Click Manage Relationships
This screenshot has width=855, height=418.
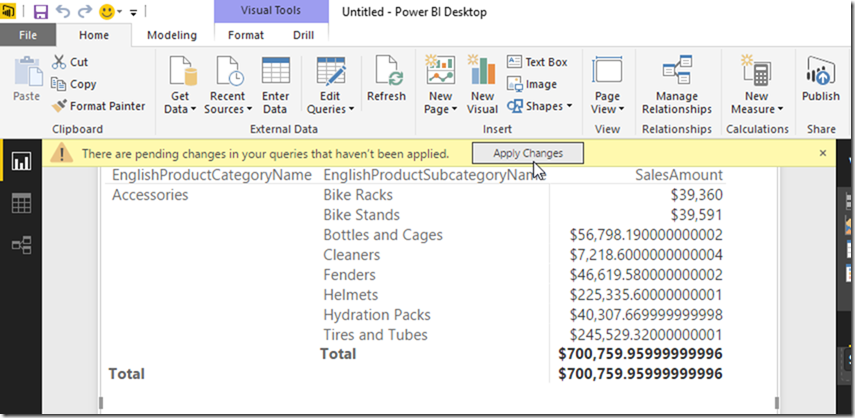[x=677, y=85]
